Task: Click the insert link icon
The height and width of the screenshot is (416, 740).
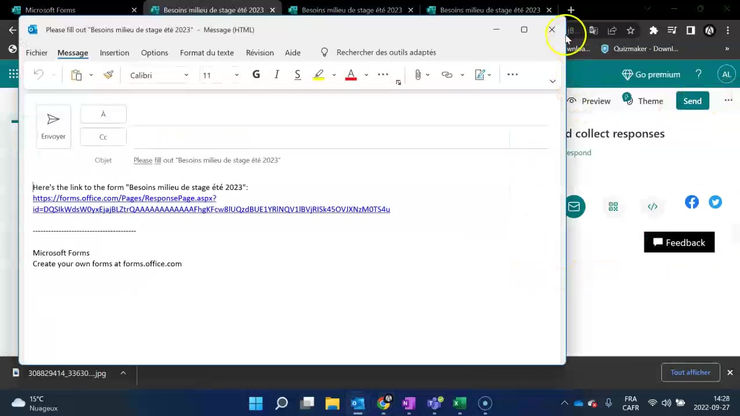Action: pyautogui.click(x=446, y=75)
